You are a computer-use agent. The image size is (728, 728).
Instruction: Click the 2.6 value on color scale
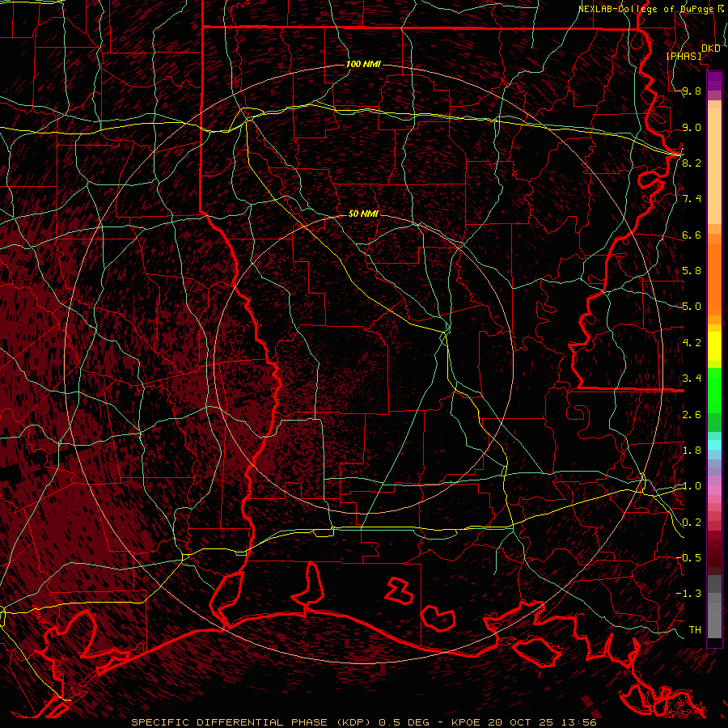[692, 415]
